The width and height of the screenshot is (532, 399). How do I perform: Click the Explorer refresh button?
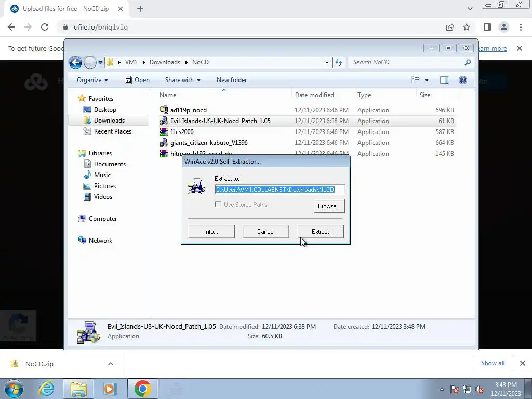339,62
